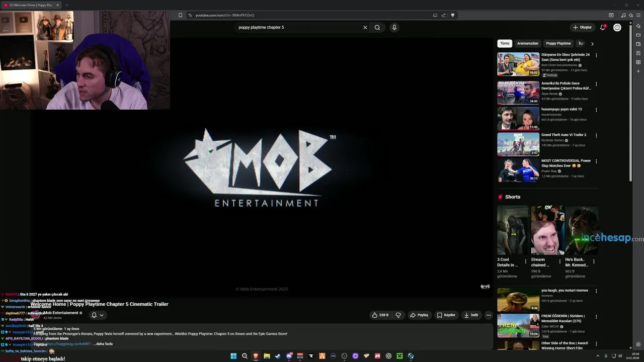Click the bookmark icon in the address bar
This screenshot has height=362, width=644.
tap(180, 15)
